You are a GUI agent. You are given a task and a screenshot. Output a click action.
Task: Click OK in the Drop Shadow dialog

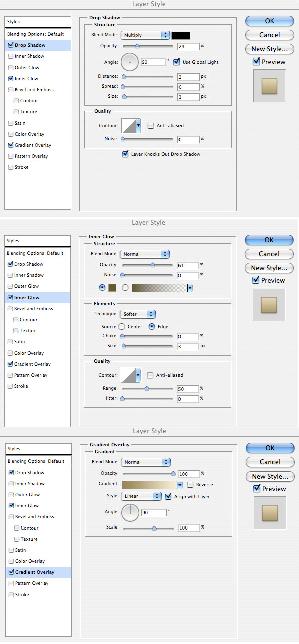point(269,21)
